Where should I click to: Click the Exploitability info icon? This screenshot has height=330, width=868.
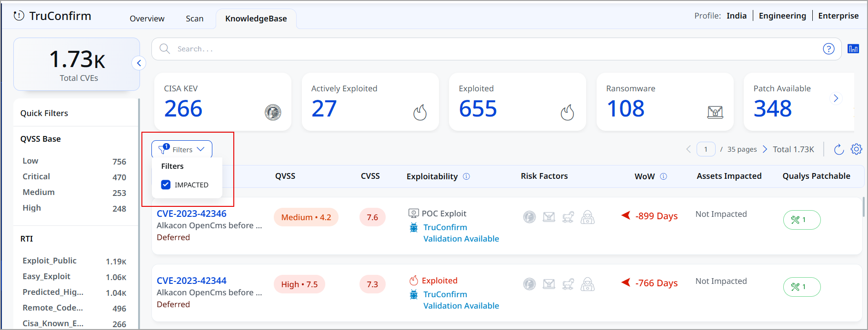(x=466, y=176)
